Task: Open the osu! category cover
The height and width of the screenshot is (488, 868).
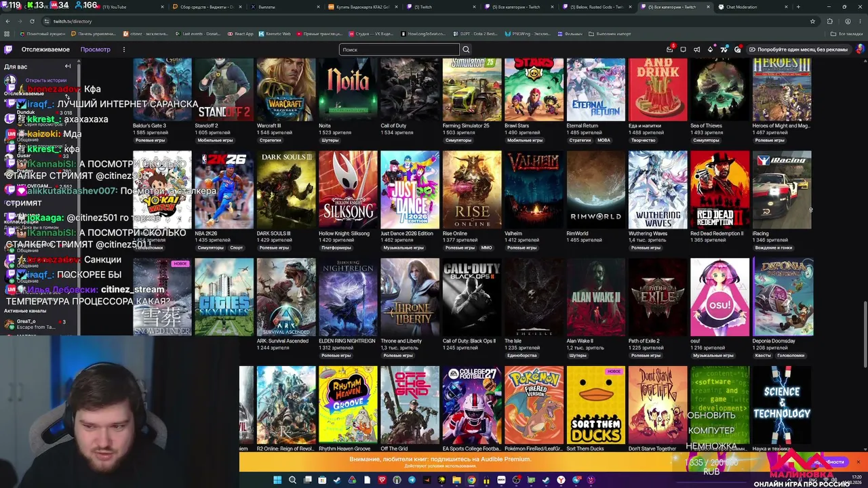Action: (719, 297)
